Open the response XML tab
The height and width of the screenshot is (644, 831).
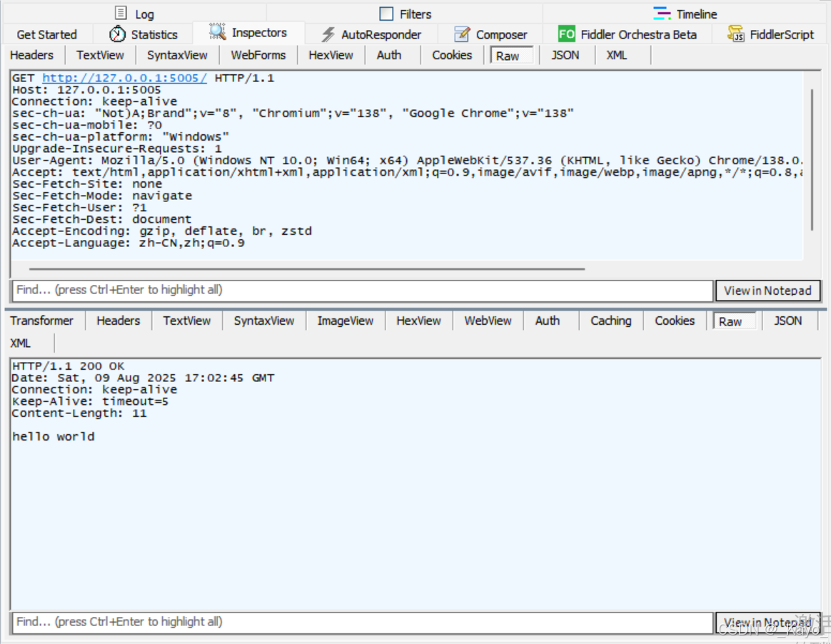coord(21,343)
